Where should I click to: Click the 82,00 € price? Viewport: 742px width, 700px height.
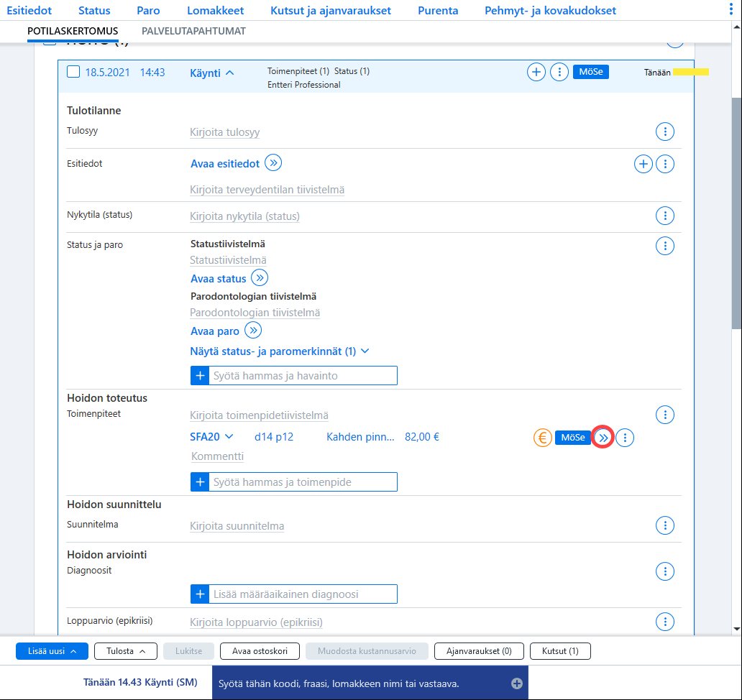[422, 436]
